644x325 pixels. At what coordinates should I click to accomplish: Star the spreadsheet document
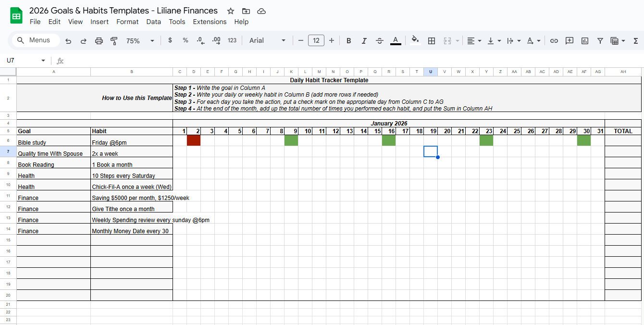pyautogui.click(x=230, y=11)
